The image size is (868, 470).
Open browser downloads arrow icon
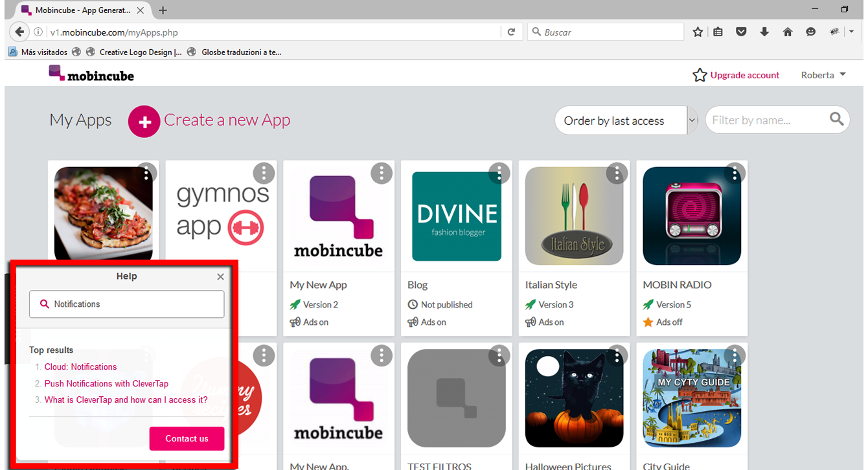coord(764,32)
